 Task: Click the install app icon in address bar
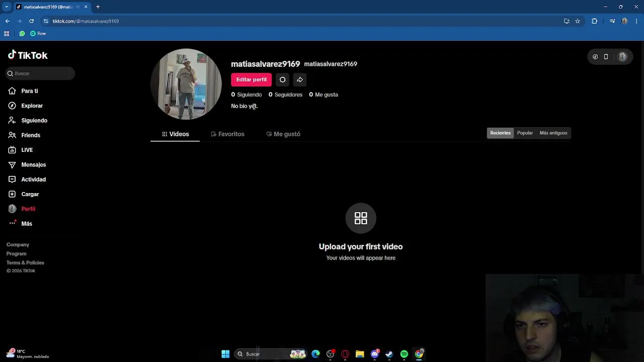click(x=567, y=21)
